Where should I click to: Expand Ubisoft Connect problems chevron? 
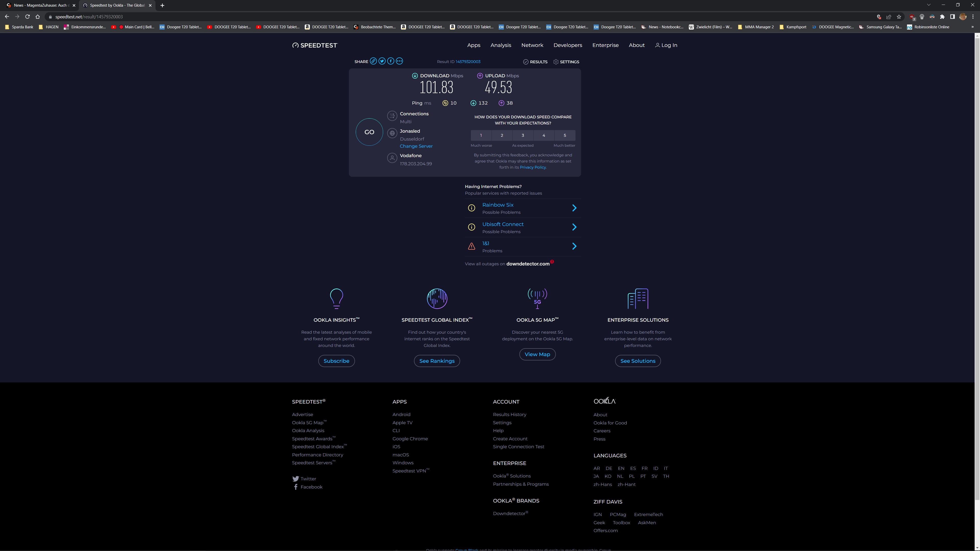574,227
